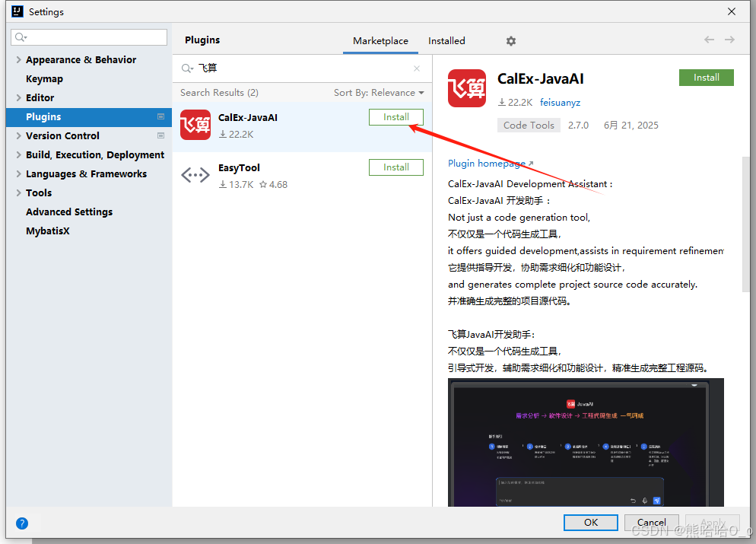This screenshot has height=544, width=756.
Task: Expand the Tools settings node
Action: [x=18, y=193]
